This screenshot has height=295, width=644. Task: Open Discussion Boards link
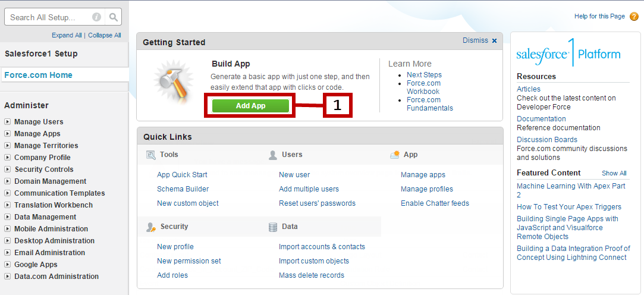pos(547,140)
